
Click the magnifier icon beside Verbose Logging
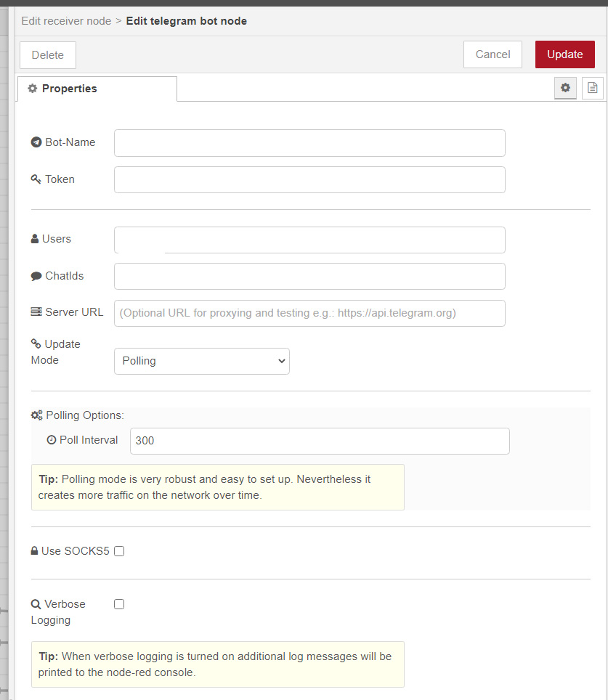point(35,603)
